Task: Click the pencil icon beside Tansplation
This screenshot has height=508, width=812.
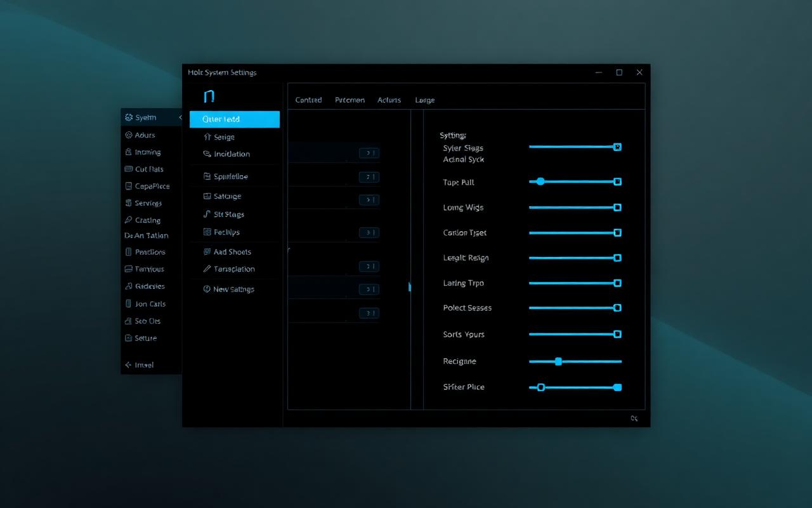Action: pyautogui.click(x=207, y=269)
